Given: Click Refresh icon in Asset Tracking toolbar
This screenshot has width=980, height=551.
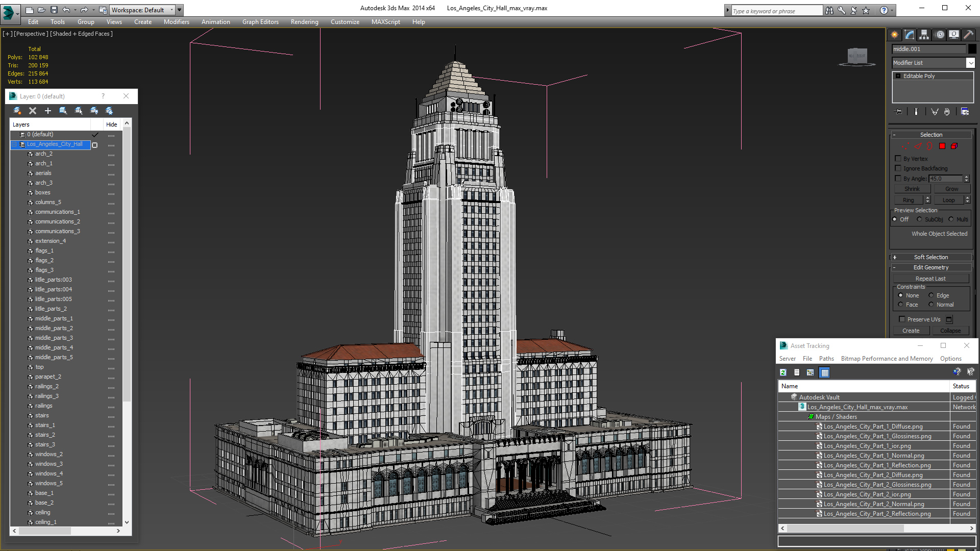Looking at the screenshot, I should (x=783, y=372).
